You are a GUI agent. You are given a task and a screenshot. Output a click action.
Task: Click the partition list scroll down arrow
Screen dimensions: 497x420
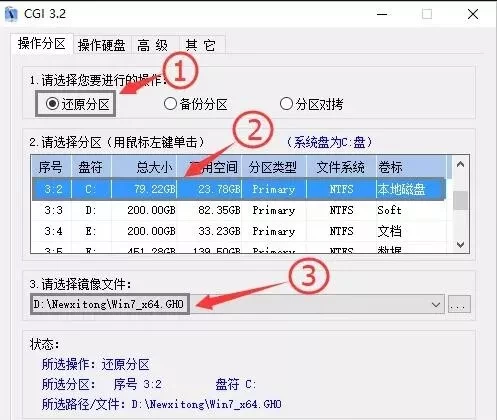pyautogui.click(x=460, y=245)
